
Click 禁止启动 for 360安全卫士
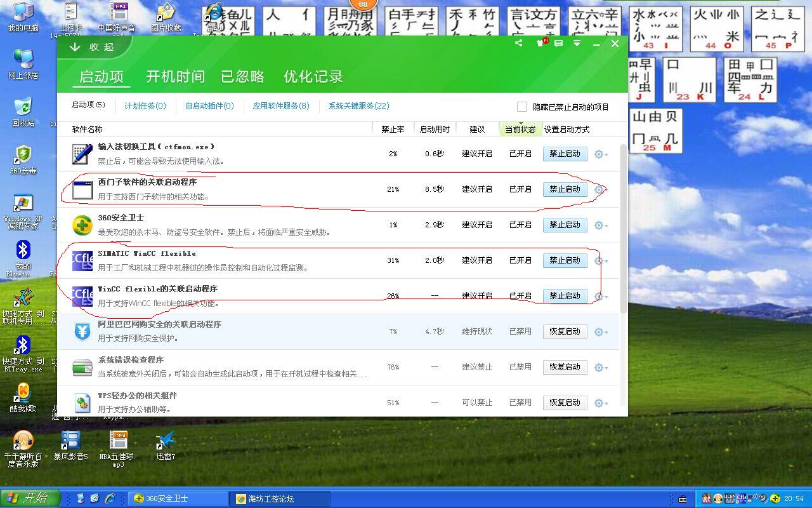[x=565, y=225]
